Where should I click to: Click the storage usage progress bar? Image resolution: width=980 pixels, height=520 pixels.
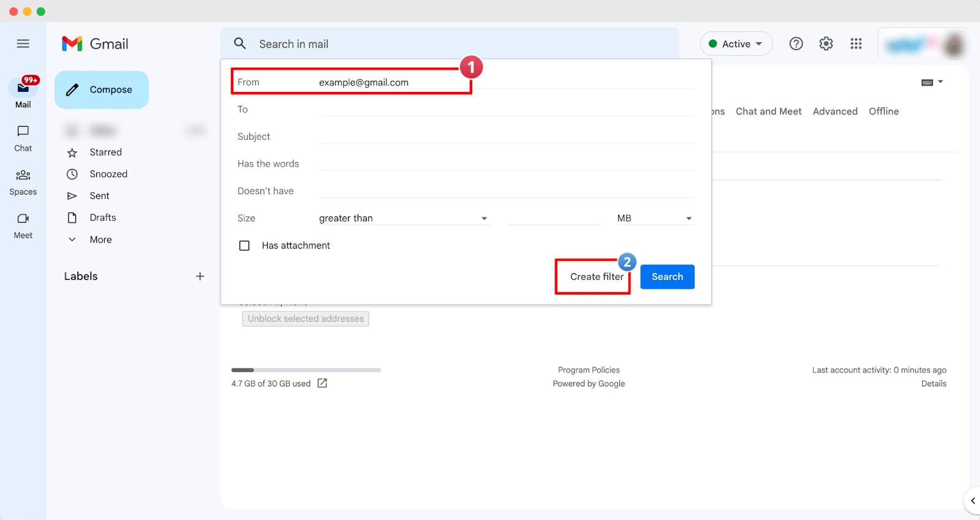pos(306,370)
